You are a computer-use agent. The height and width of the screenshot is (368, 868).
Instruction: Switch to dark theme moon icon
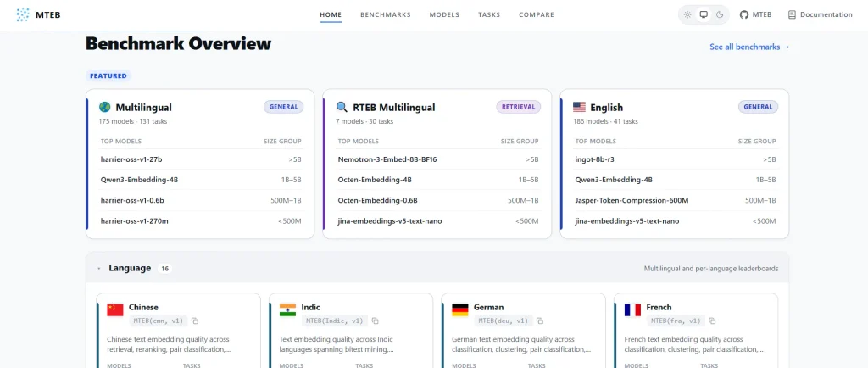point(720,15)
